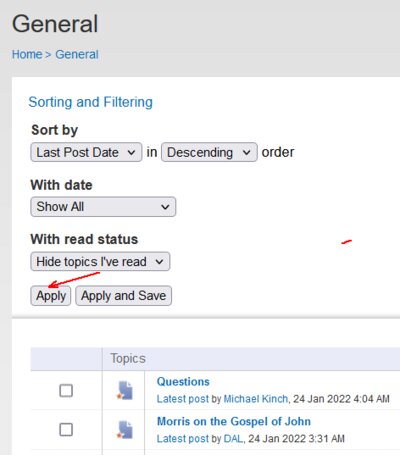The image size is (400, 455).
Task: Tick the checkbox beside Questions topic
Action: tap(66, 390)
